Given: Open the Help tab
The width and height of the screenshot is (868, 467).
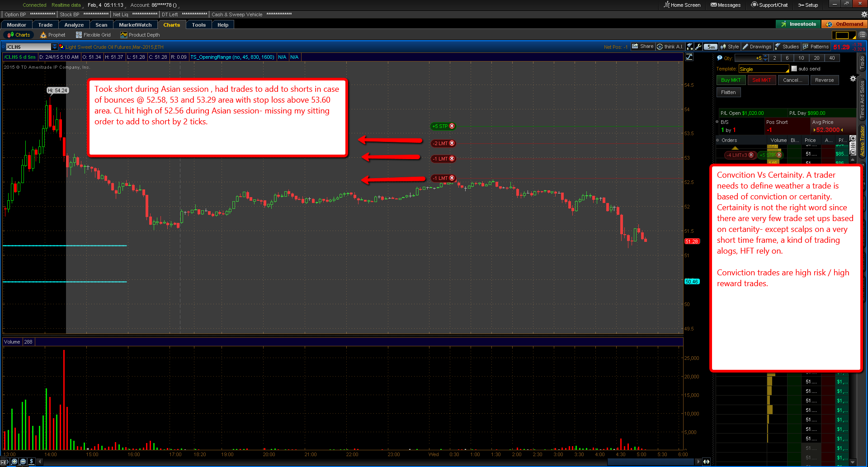Looking at the screenshot, I should (x=223, y=25).
